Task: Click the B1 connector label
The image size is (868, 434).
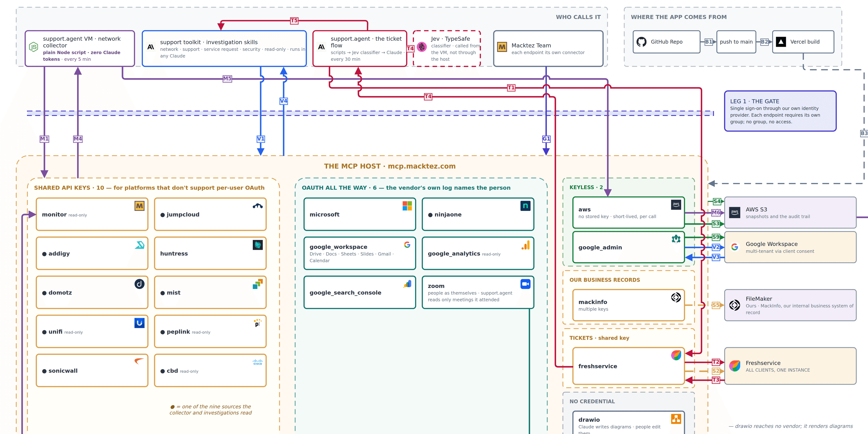Action: [x=709, y=42]
